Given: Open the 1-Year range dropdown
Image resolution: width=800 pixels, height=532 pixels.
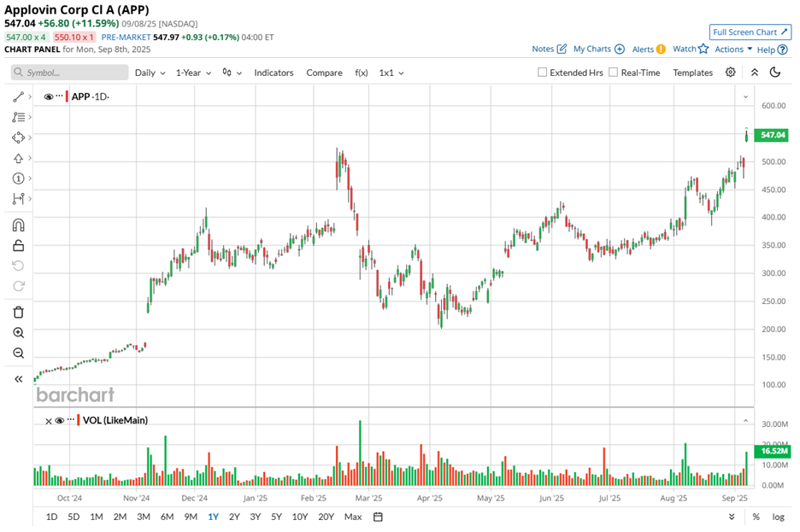Looking at the screenshot, I should coord(193,73).
